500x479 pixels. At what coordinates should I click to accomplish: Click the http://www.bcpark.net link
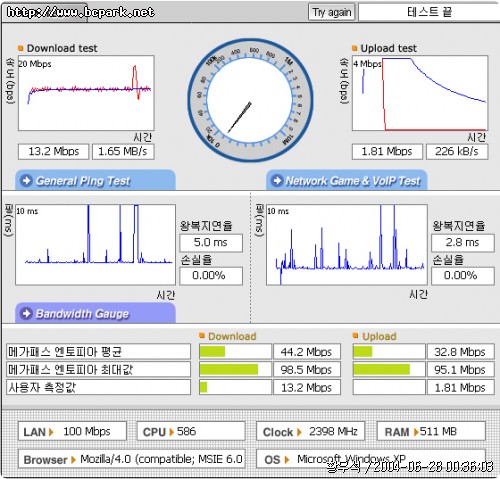click(81, 12)
